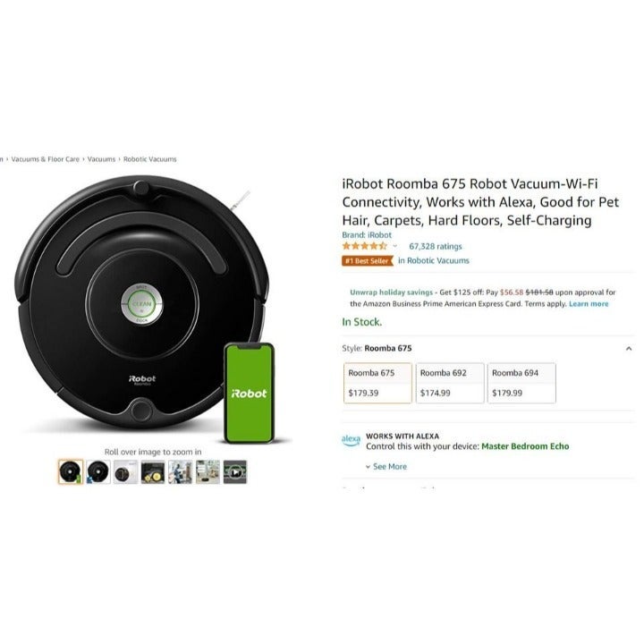Choose the Roomba 692 style option
644x644 pixels.
point(450,383)
